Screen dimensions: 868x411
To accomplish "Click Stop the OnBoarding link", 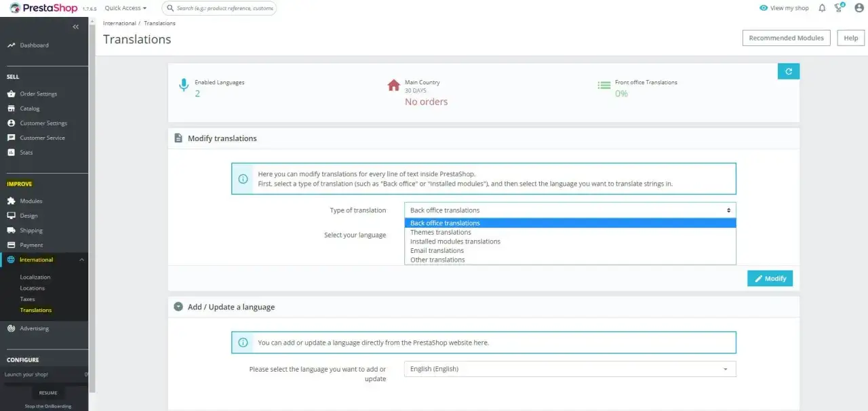I will click(x=47, y=406).
